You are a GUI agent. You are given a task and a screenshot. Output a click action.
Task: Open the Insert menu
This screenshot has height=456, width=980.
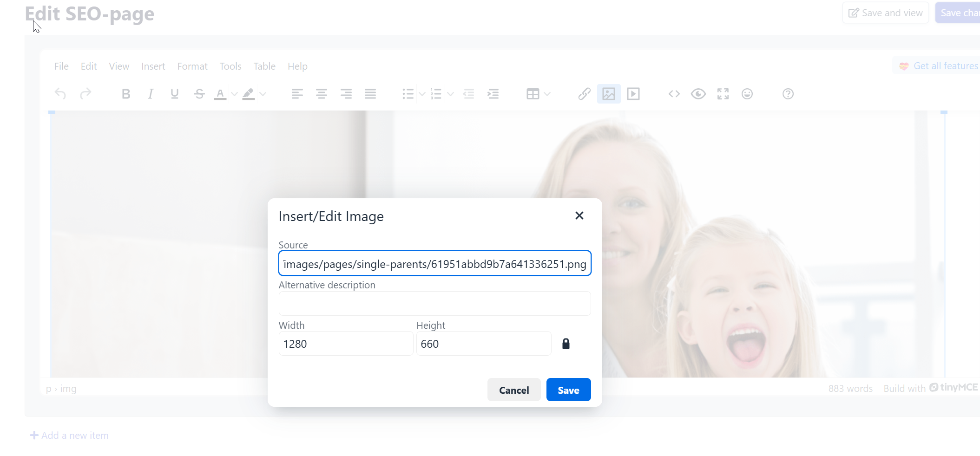(x=153, y=66)
